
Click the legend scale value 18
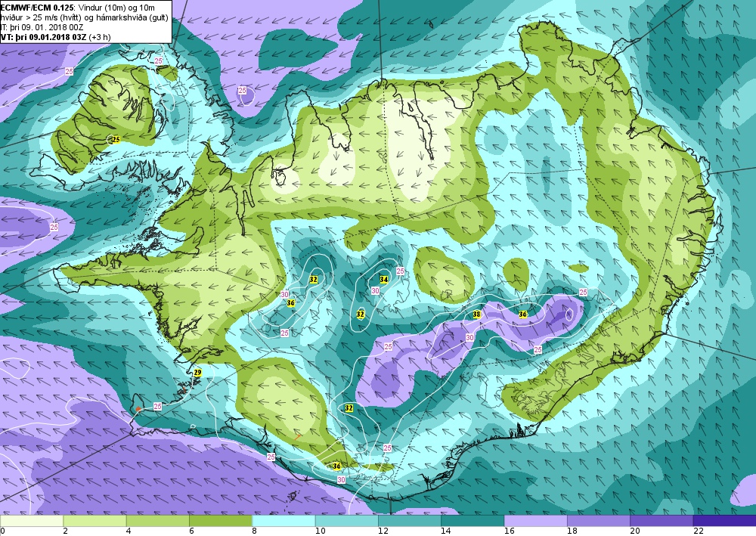[x=572, y=531]
